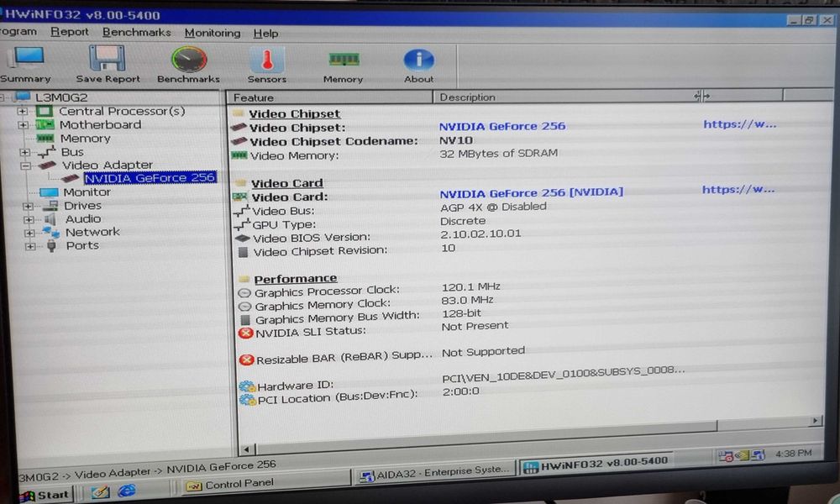Click horizontal scrollbar right arrow in details pane

click(815, 421)
